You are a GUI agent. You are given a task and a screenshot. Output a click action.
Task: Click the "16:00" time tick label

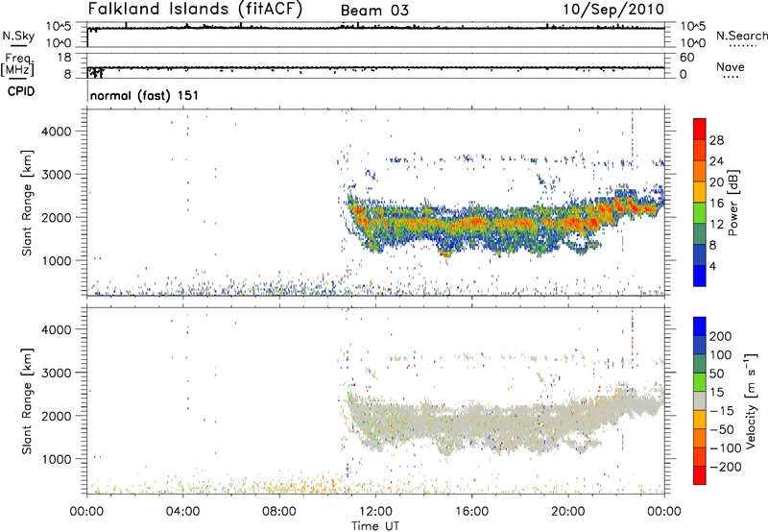[471, 512]
